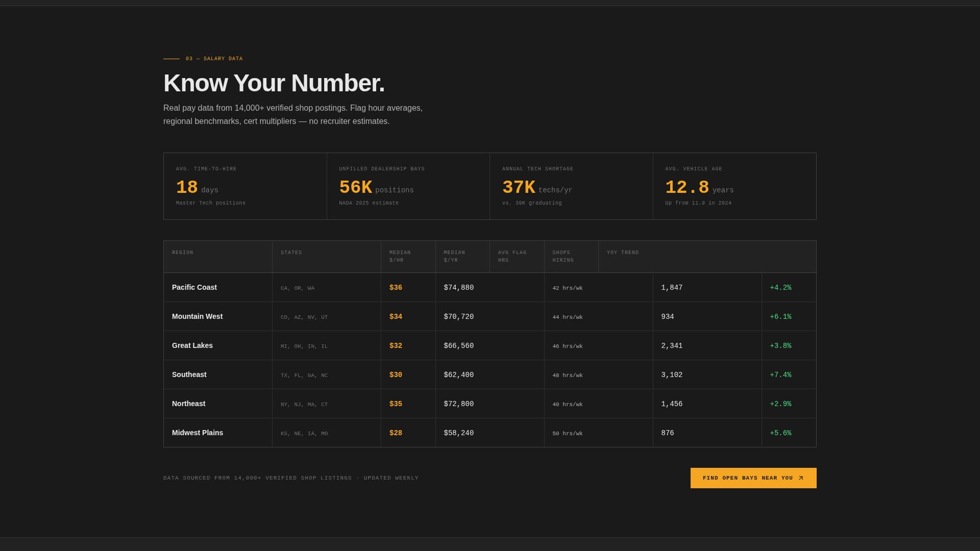
Task: Click the CO, AZ, NV, UT states cell
Action: (x=327, y=316)
